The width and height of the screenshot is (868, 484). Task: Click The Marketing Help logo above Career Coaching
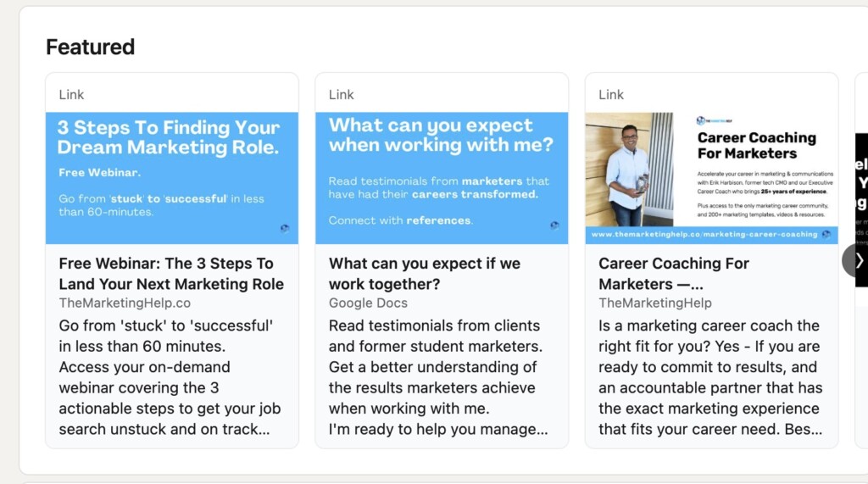[x=715, y=120]
